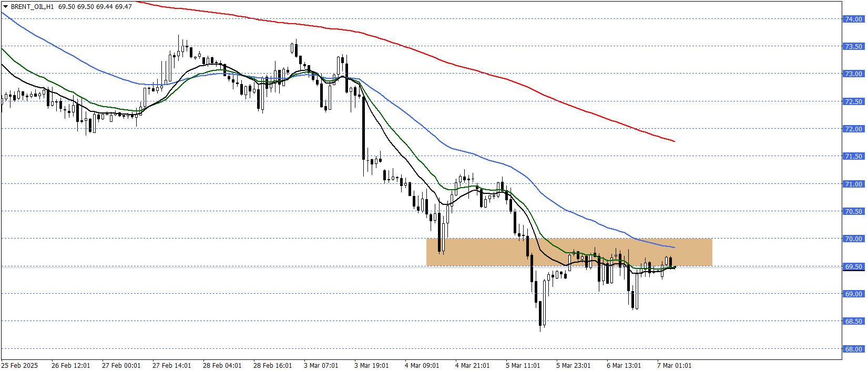Click the 6 Mar 13:01 time label
The image size is (868, 372).
tap(624, 365)
